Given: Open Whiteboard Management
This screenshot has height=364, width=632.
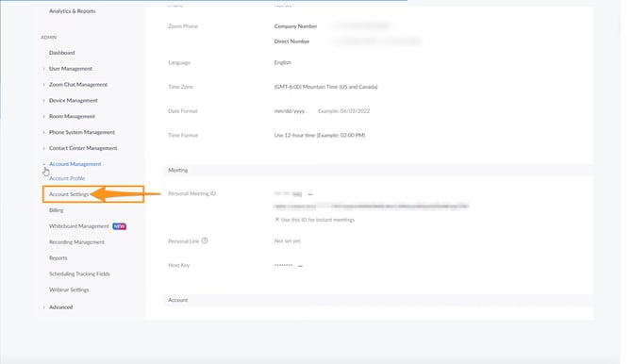Looking at the screenshot, I should pyautogui.click(x=79, y=226).
